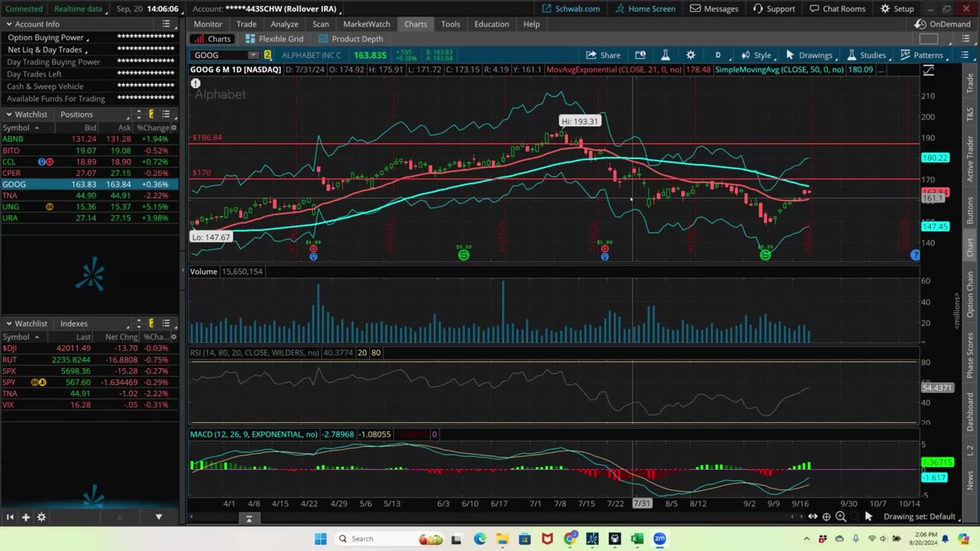Click the GOOG symbol input field
The width and height of the screenshot is (980, 551).
pos(220,55)
